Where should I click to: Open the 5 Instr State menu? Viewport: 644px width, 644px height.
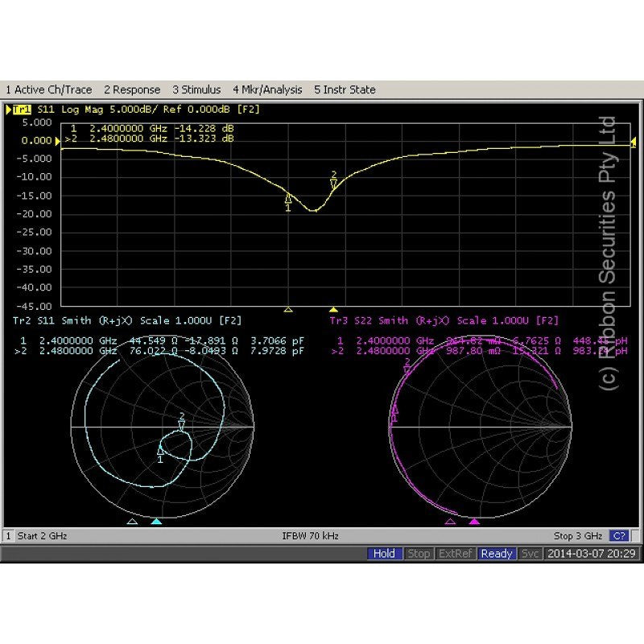click(x=345, y=89)
